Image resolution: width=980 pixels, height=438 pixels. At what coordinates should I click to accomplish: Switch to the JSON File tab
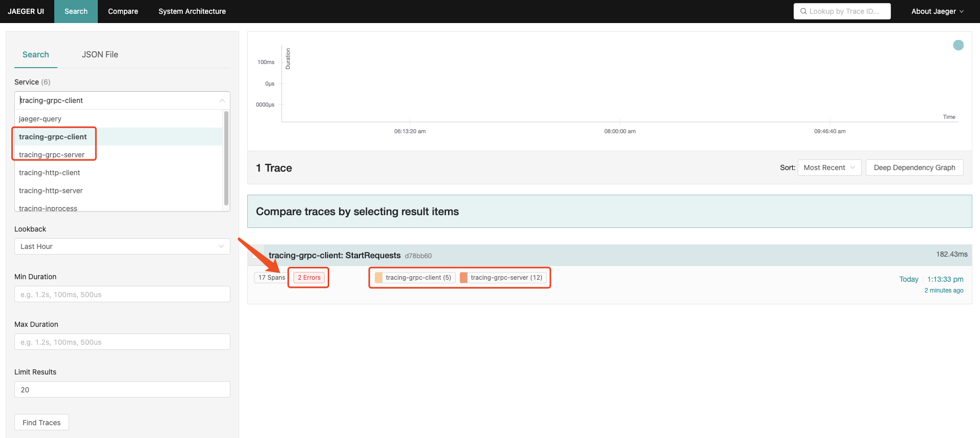click(x=100, y=54)
